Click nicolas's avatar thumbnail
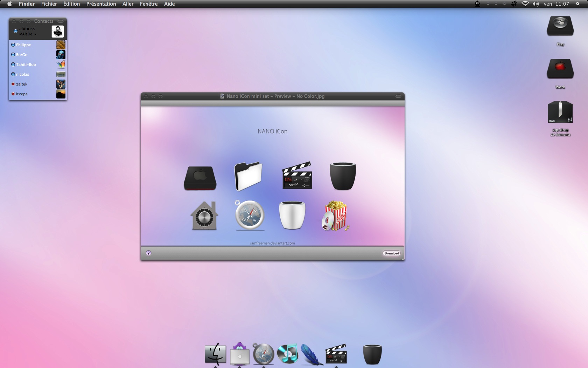The width and height of the screenshot is (588, 368). click(x=61, y=74)
